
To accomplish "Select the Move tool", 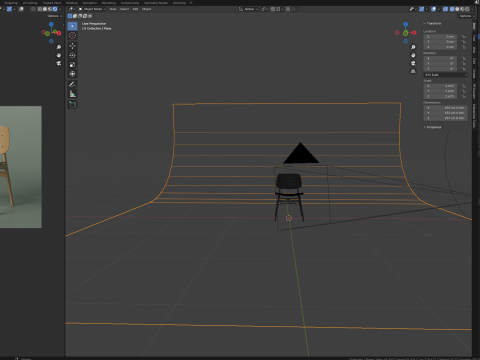I will (72, 46).
